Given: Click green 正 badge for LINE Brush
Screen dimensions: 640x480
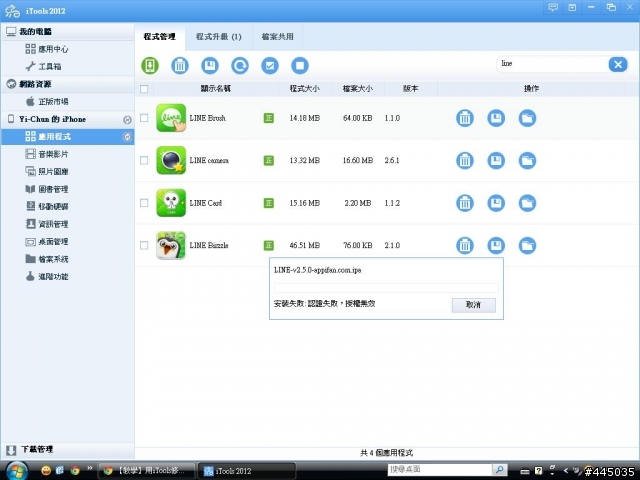Looking at the screenshot, I should (269, 118).
